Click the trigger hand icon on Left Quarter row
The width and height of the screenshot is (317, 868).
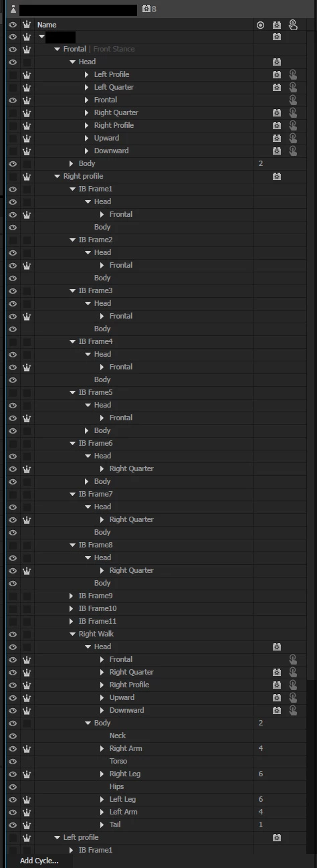pos(293,87)
